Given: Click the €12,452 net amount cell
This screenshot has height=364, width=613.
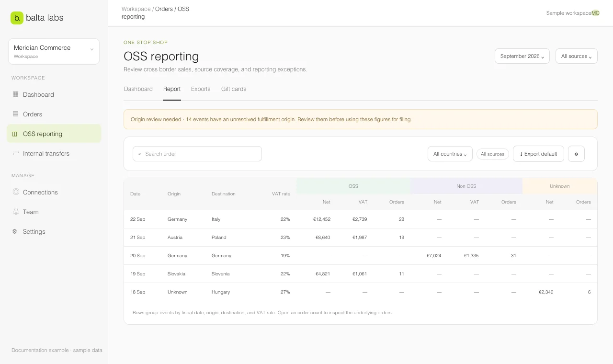Looking at the screenshot, I should pyautogui.click(x=322, y=219).
